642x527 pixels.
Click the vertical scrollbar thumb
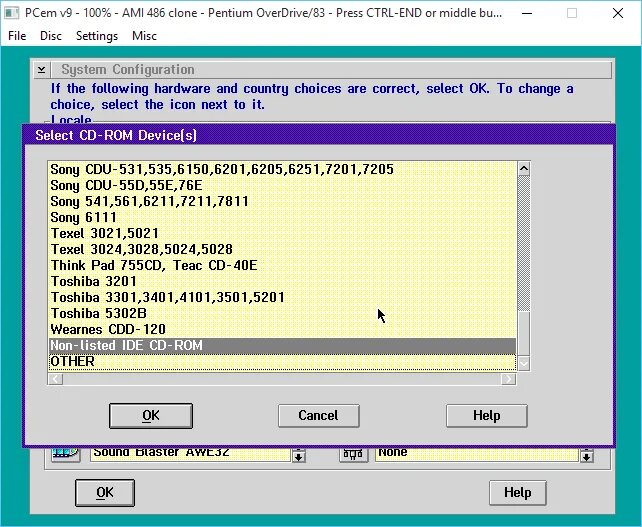(524, 333)
